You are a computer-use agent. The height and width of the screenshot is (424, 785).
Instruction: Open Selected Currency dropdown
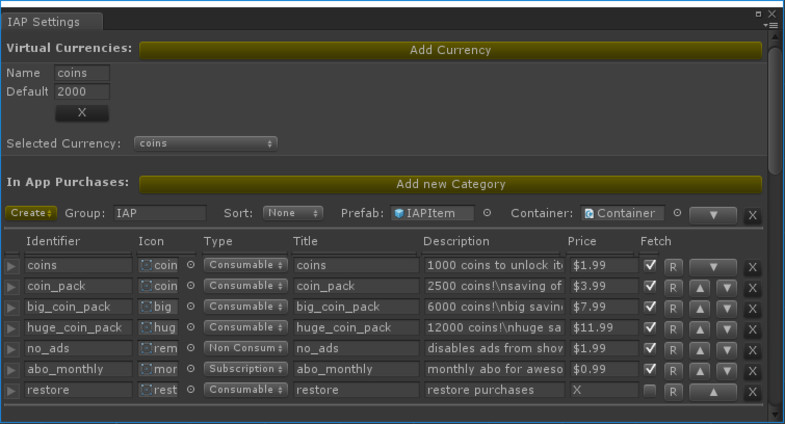pos(205,143)
